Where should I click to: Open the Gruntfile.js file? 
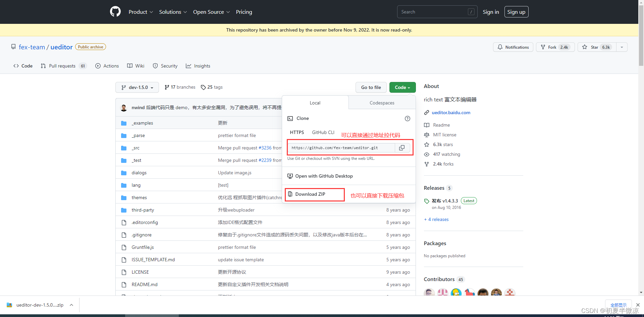(143, 247)
